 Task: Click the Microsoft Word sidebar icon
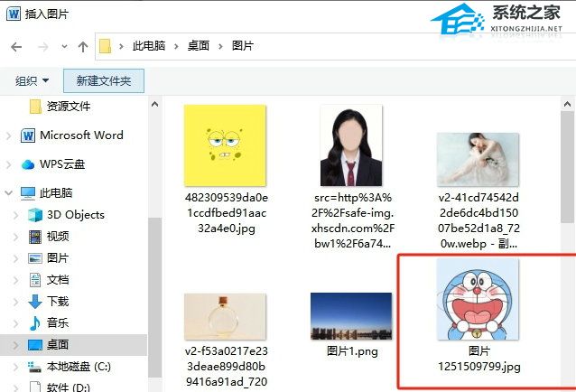(x=28, y=135)
